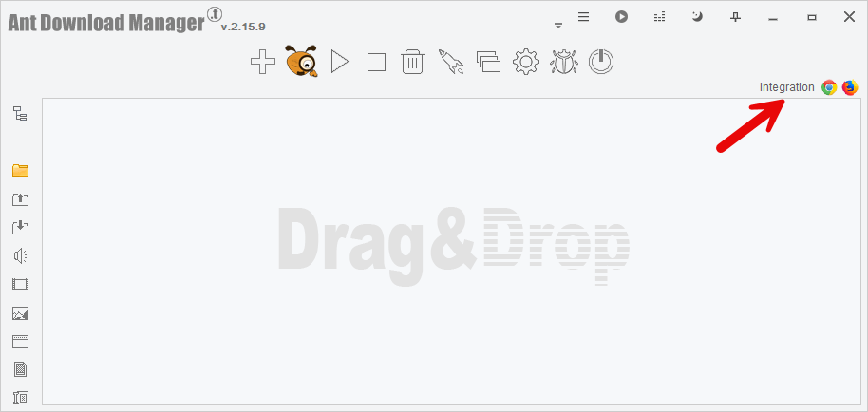Image resolution: width=868 pixels, height=412 pixels.
Task: Click the trash can delete icon
Action: click(x=412, y=62)
